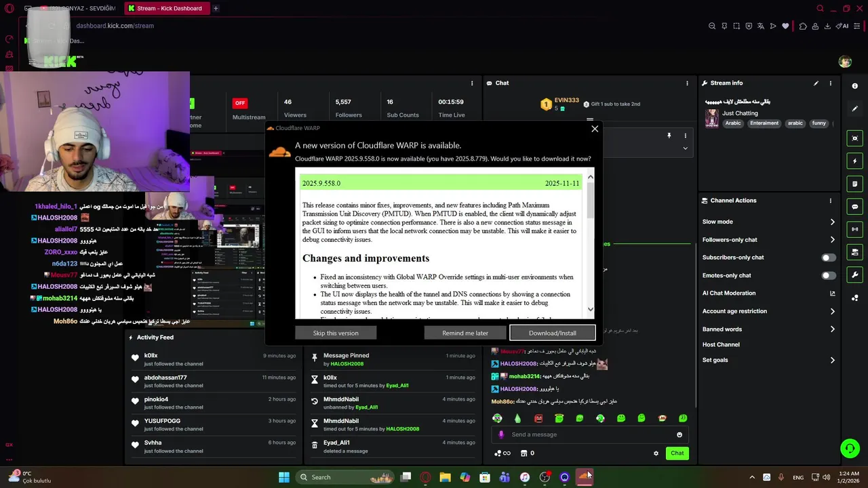868x488 pixels.
Task: Click the heart bookmark icon
Action: tap(785, 26)
